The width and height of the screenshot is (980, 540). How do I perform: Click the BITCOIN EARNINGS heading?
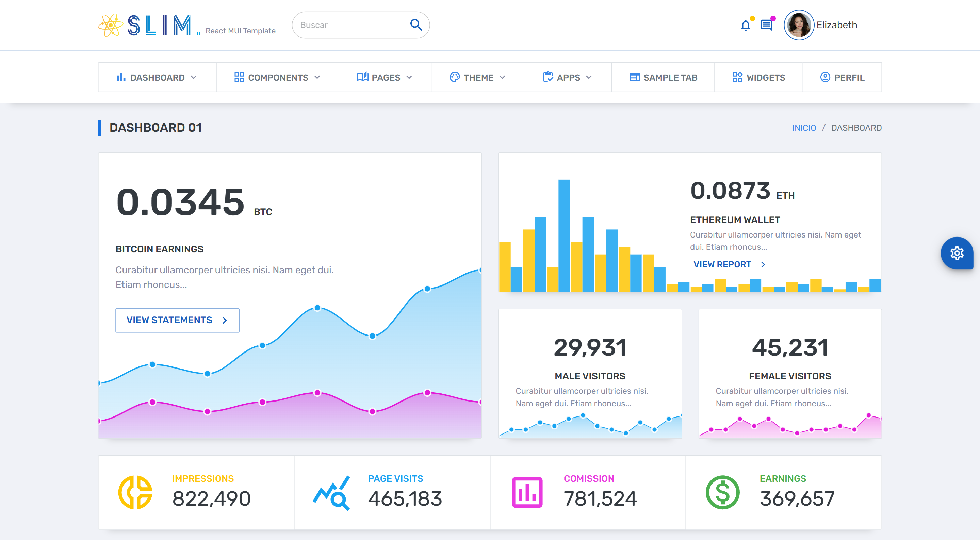[159, 249]
